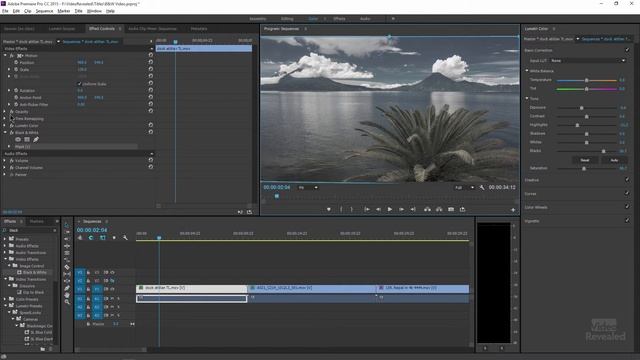Toggle timeline snap magnet icon
Viewport: 640px width, 360px height.
point(91,238)
